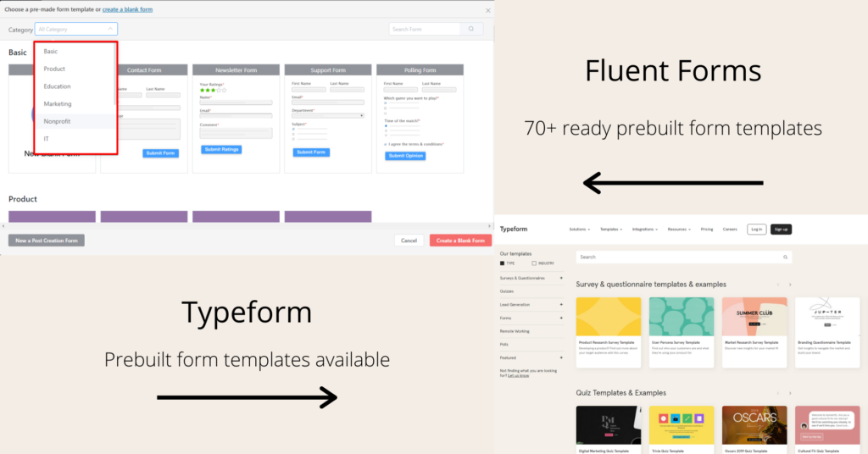Click the category list vertical scrollbar
The height and width of the screenshot is (454, 868).
pyautogui.click(x=115, y=74)
